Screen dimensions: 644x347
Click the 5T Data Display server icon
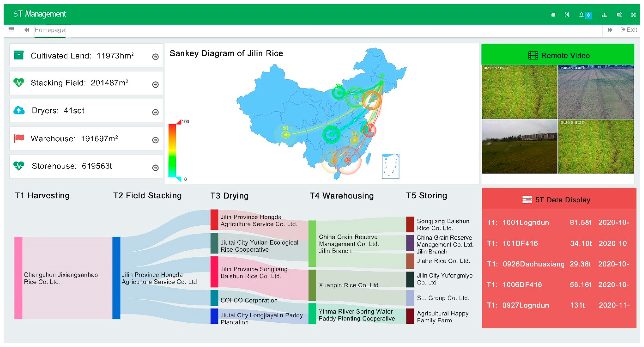click(x=527, y=199)
